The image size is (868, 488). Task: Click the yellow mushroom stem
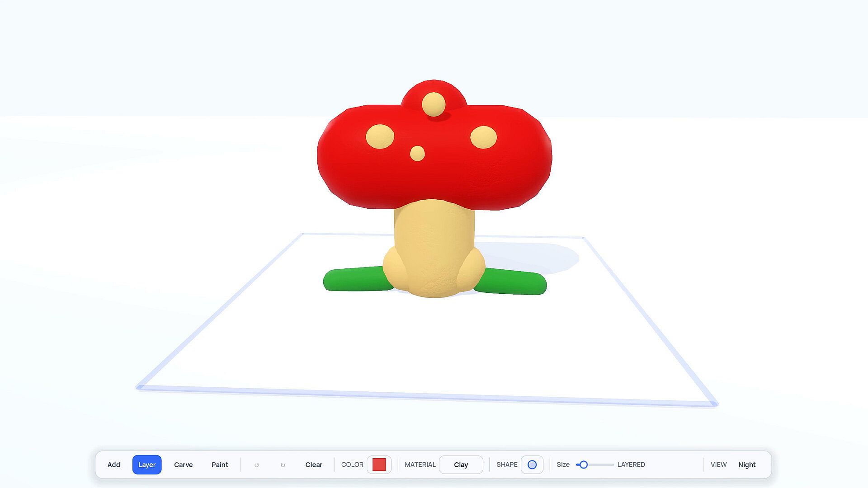[x=434, y=249]
